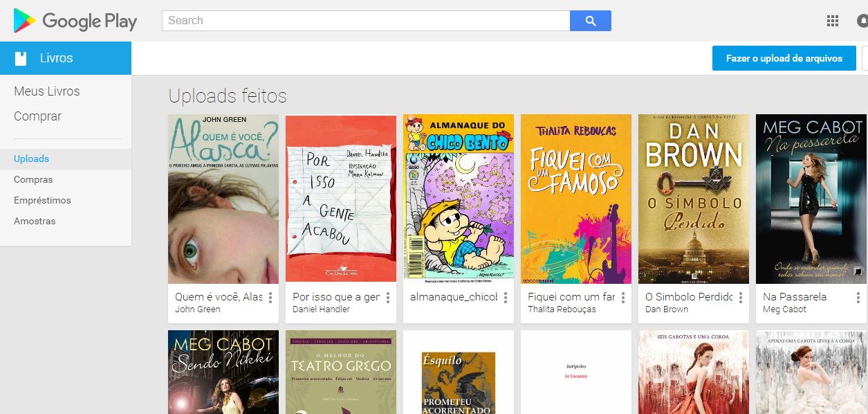Viewport: 868px width, 414px height.
Task: Click the Uploads feitos heading
Action: point(228,96)
